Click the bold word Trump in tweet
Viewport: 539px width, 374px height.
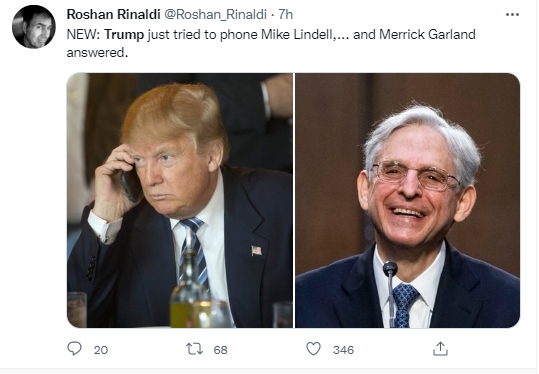pyautogui.click(x=124, y=34)
